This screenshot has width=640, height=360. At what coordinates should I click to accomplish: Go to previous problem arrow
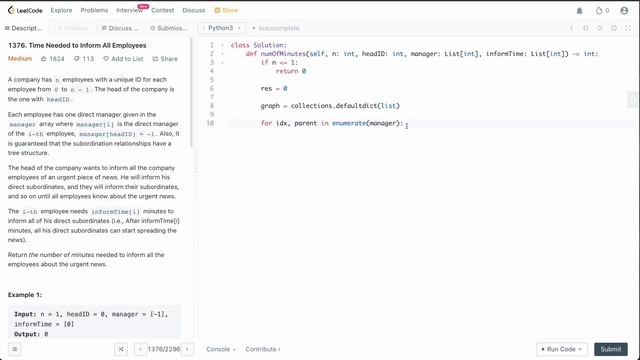(140, 349)
